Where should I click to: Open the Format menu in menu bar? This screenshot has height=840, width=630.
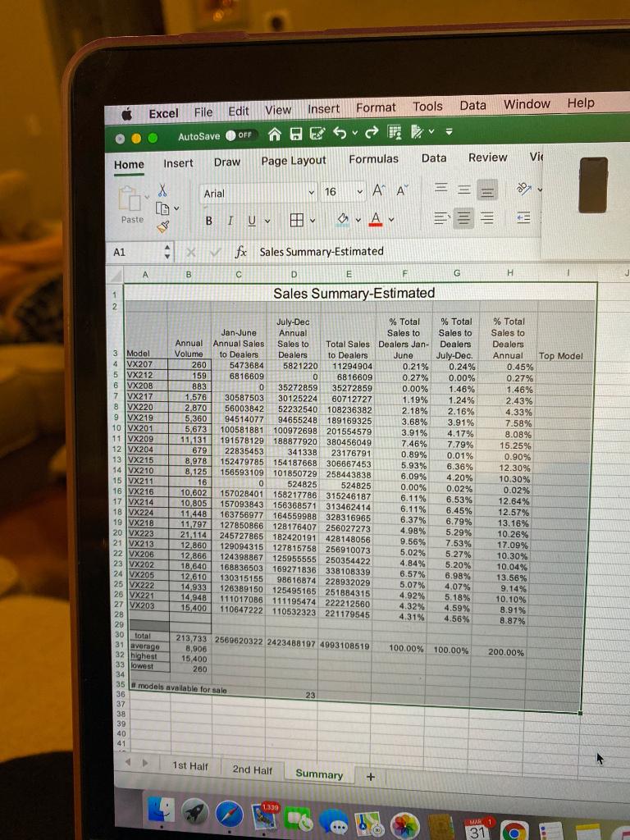pyautogui.click(x=376, y=107)
